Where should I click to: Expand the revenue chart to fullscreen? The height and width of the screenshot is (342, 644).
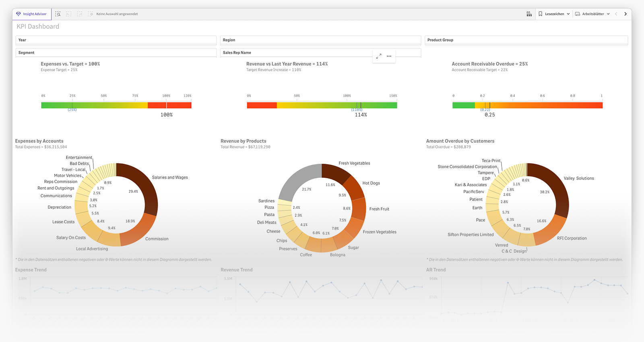tap(379, 56)
